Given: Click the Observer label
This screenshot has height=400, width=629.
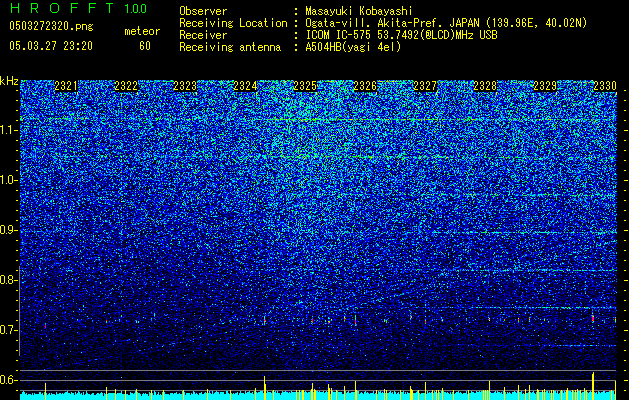Looking at the screenshot, I should tap(203, 11).
